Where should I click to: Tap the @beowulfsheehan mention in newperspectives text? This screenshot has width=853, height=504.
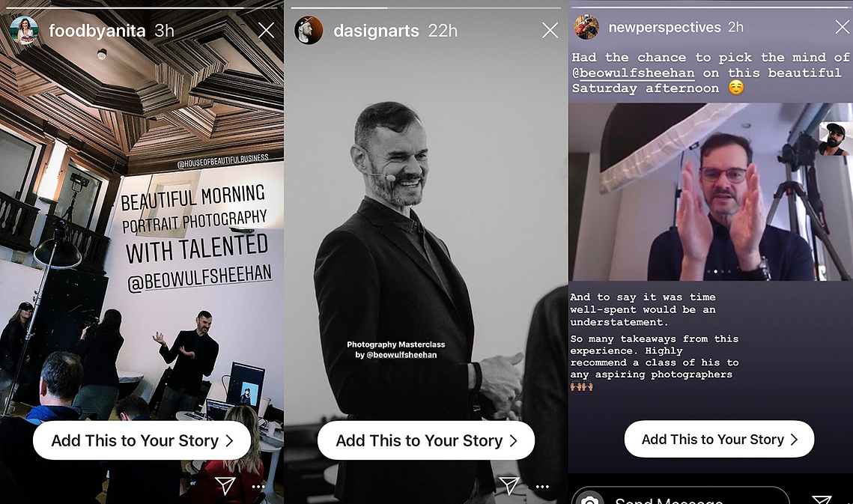pyautogui.click(x=634, y=73)
